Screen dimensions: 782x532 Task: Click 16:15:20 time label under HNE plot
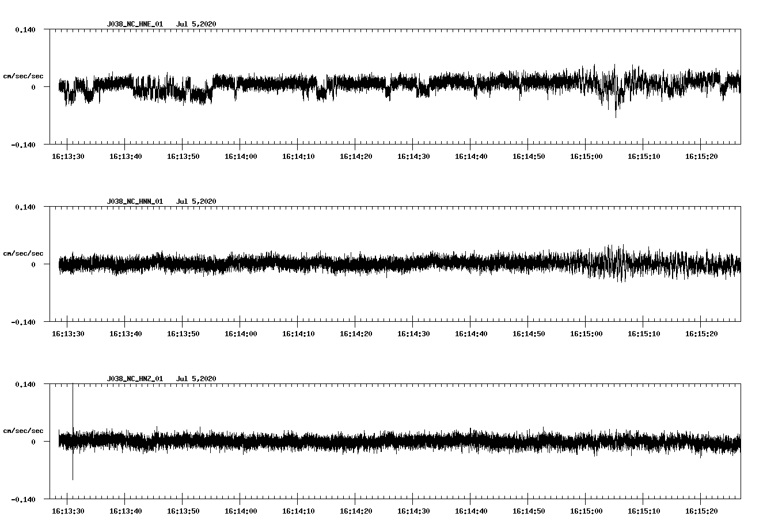point(701,157)
